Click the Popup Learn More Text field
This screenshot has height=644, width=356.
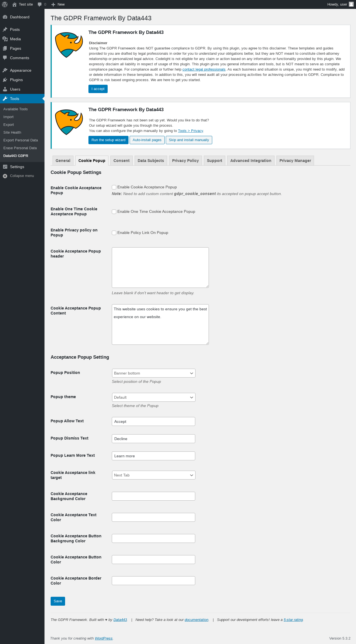154,456
